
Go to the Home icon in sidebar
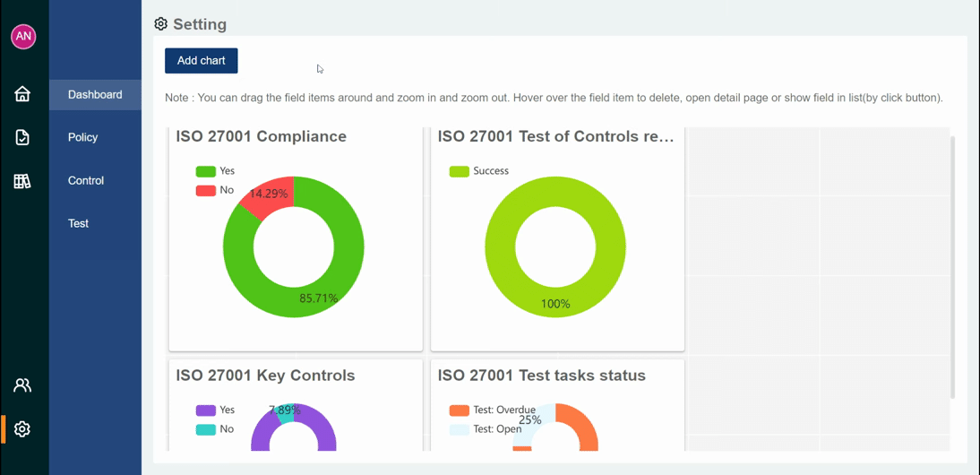pos(22,94)
